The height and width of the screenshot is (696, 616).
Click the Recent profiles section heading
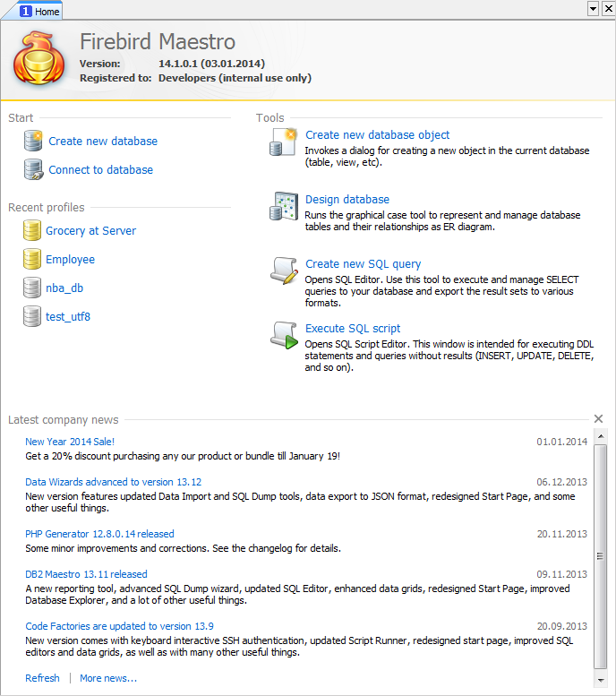coord(47,208)
